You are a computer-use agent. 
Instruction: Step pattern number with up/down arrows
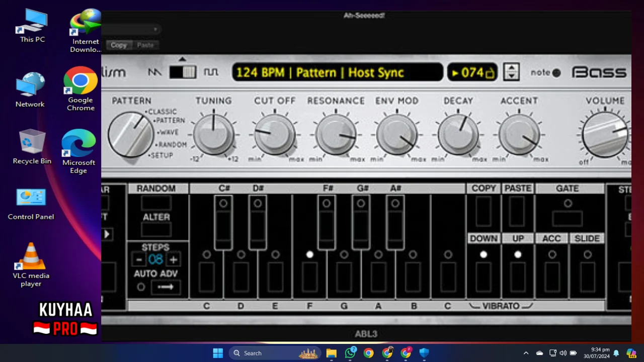click(x=511, y=72)
